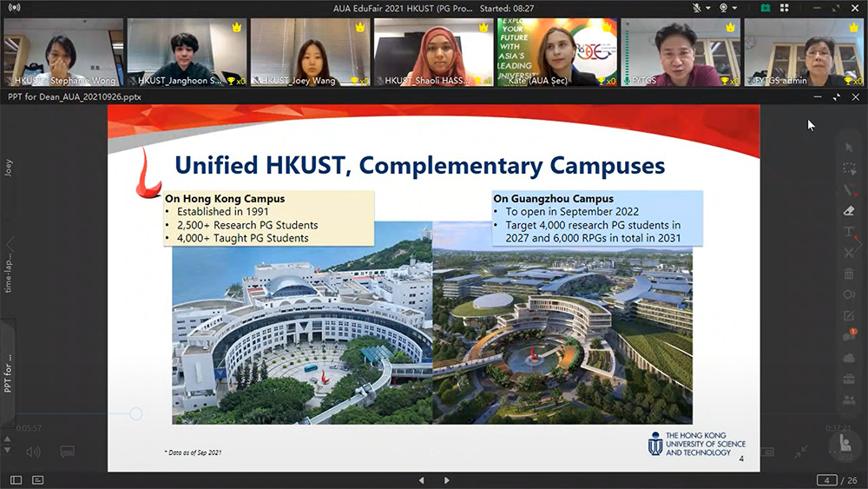Go to previous slide arrow
The width and height of the screenshot is (868, 489).
[422, 480]
